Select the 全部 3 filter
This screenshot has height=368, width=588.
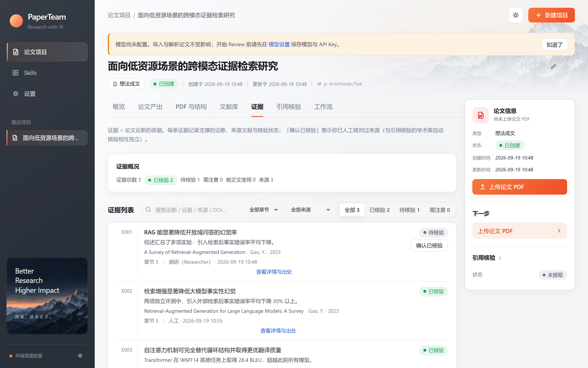[x=352, y=210]
